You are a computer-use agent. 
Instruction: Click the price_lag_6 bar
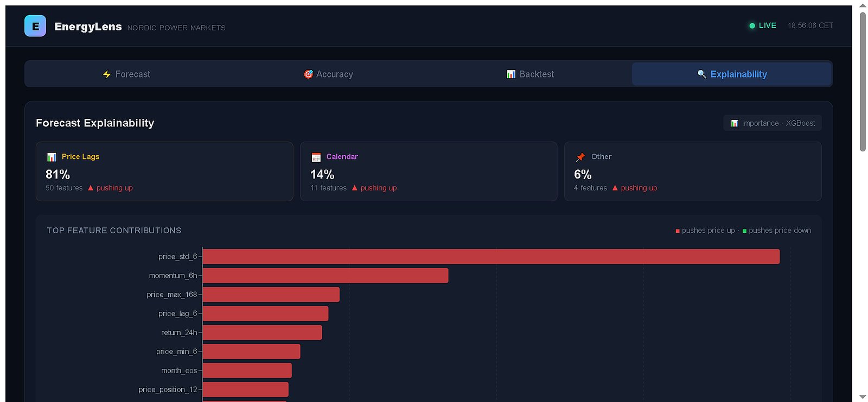[265, 314]
